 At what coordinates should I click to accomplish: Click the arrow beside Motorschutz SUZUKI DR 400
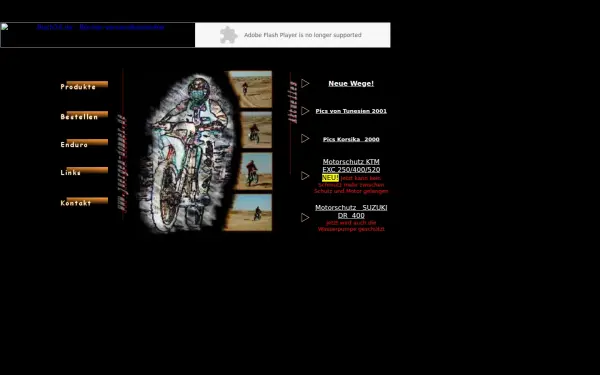(x=305, y=217)
